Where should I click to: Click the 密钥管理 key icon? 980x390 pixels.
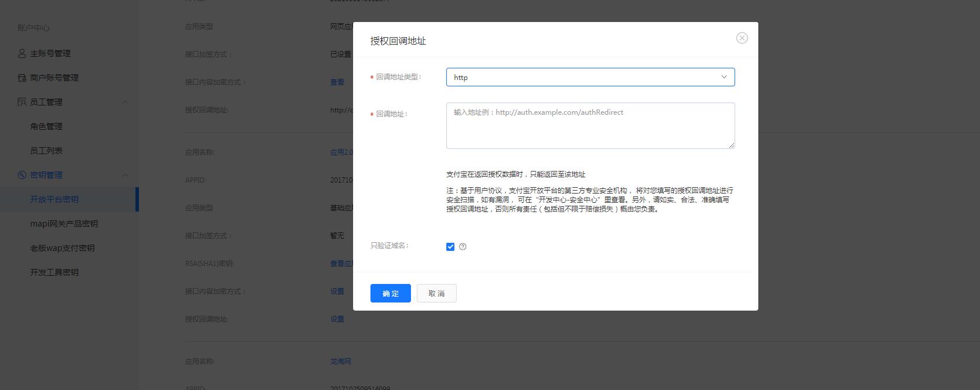(22, 175)
